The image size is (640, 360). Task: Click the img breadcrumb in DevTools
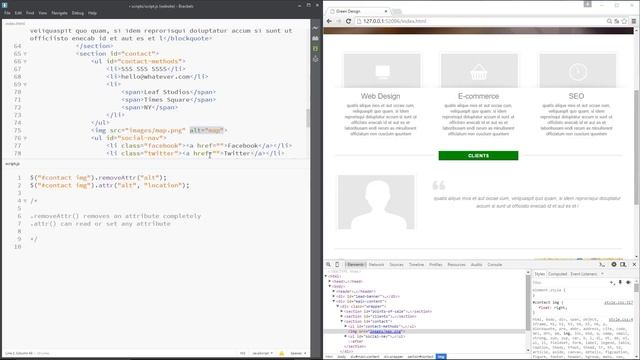pyautogui.click(x=441, y=357)
